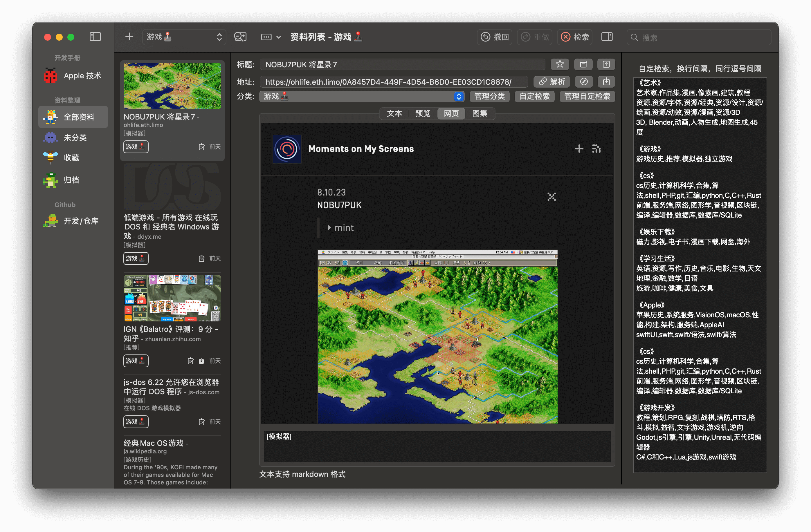The width and height of the screenshot is (811, 532).
Task: Star the item with the favorite icon
Action: click(560, 64)
